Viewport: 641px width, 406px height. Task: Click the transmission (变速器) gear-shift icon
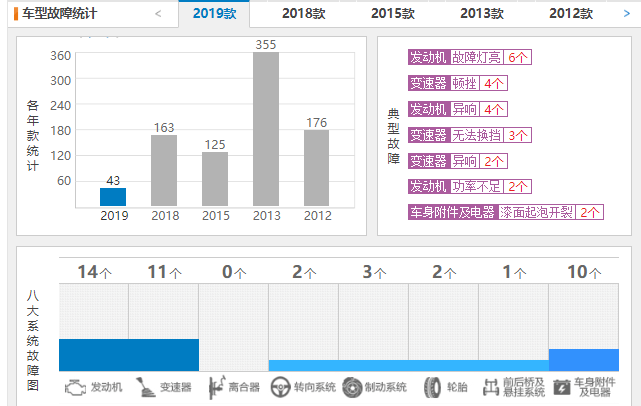[x=146, y=386]
